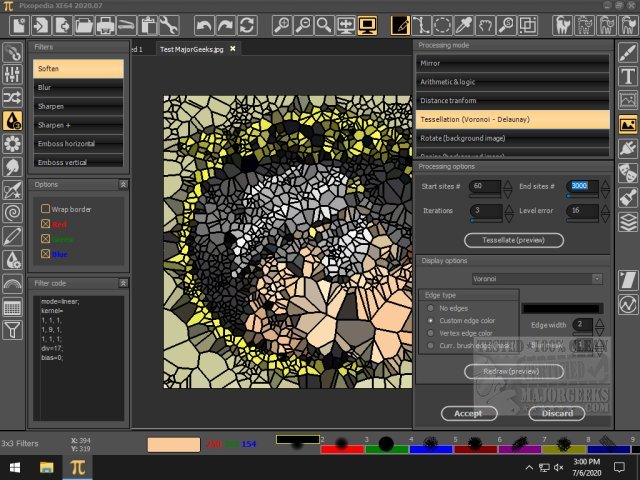640x480 pixels.
Task: Click the zoom in magnifier icon
Action: click(281, 24)
